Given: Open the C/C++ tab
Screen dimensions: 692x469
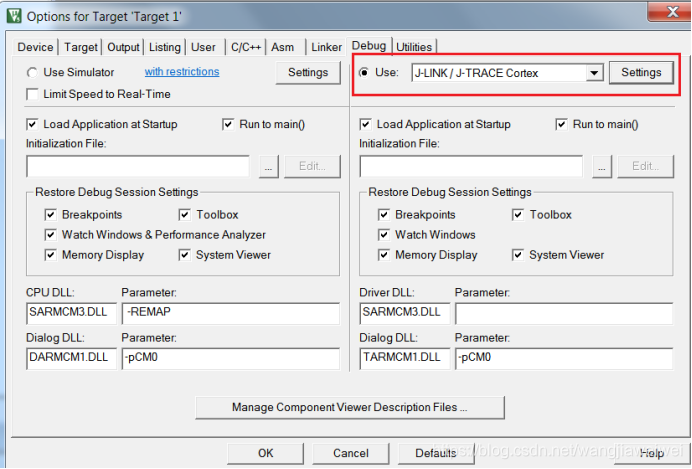Looking at the screenshot, I should coord(246,47).
